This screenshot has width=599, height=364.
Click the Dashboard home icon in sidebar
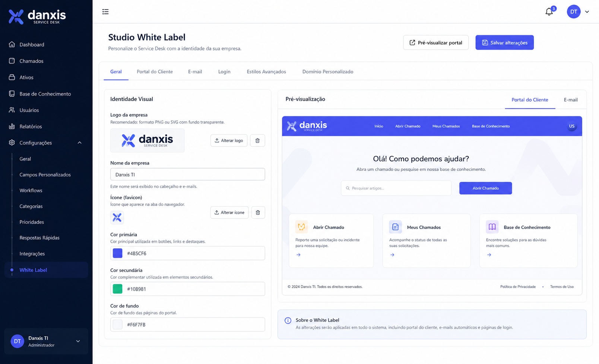(12, 44)
